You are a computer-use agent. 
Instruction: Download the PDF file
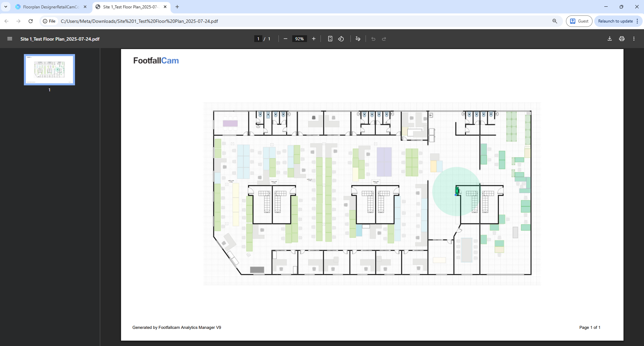click(x=609, y=39)
